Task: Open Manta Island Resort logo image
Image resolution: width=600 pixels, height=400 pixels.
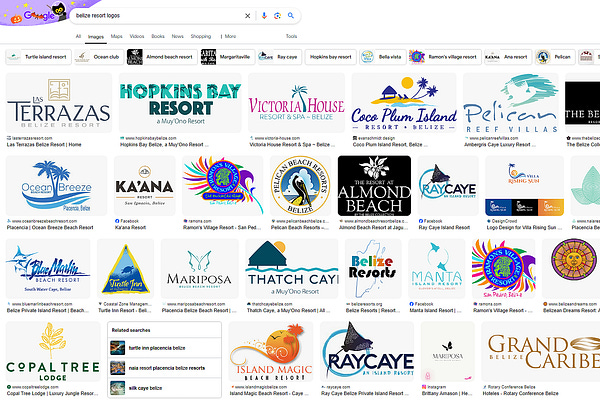Action: click(x=437, y=269)
